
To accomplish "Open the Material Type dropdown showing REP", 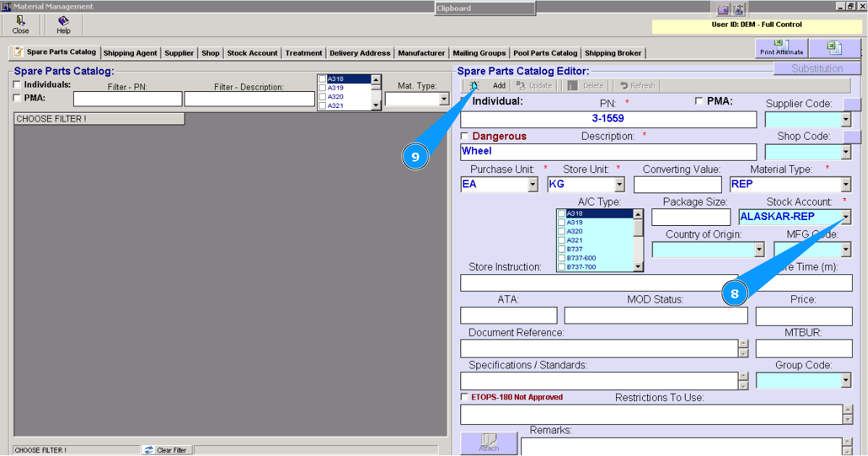I will pyautogui.click(x=846, y=185).
